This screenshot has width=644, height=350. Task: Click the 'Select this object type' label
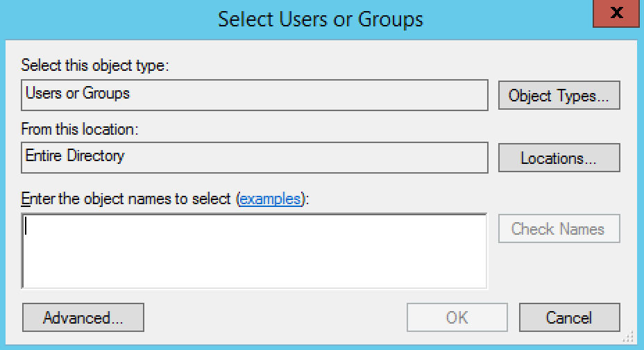95,66
